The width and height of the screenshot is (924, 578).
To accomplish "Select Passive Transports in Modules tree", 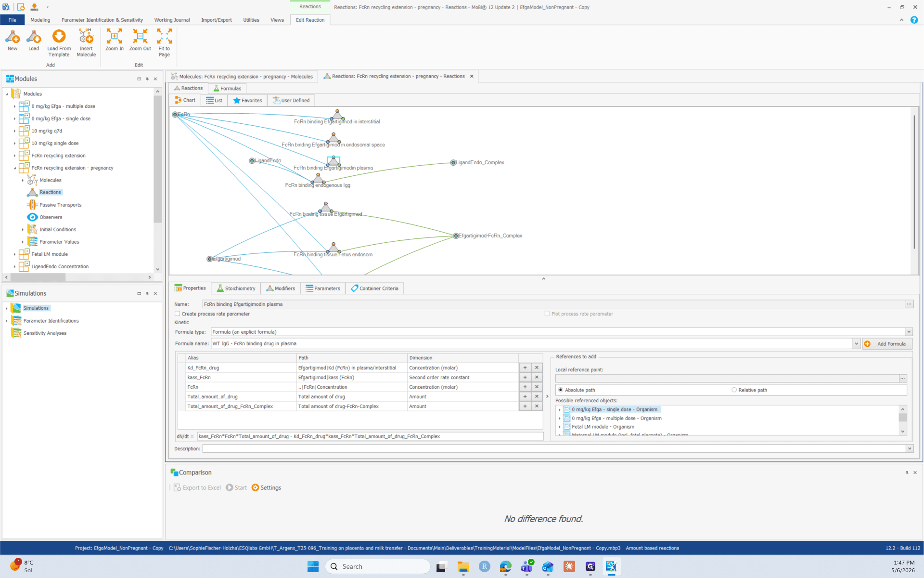I will (x=60, y=205).
